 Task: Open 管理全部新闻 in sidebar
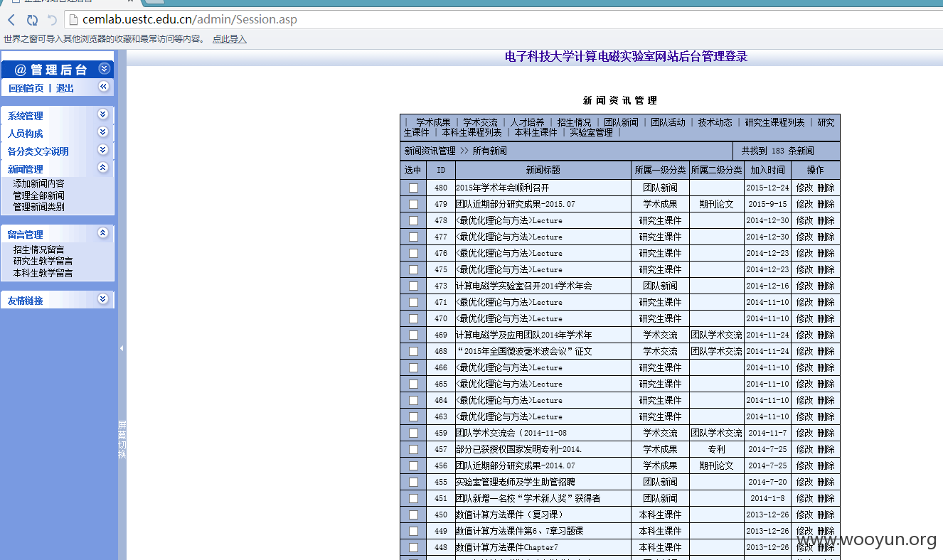38,195
